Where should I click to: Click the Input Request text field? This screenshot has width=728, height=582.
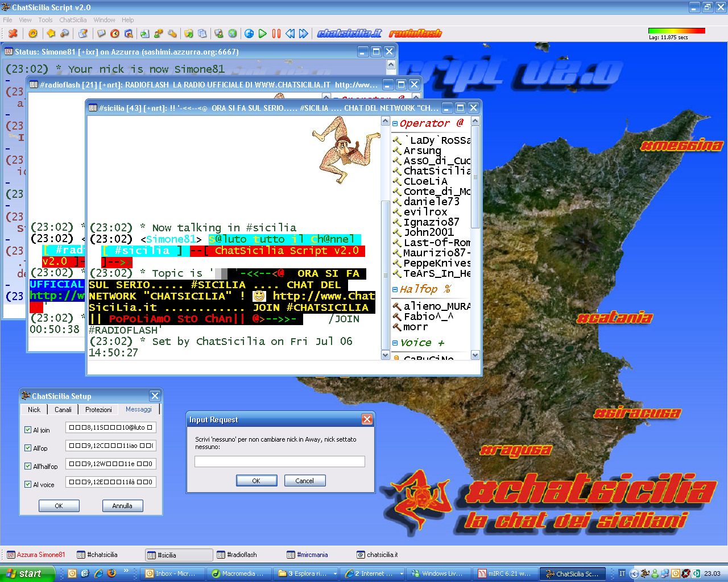(279, 462)
